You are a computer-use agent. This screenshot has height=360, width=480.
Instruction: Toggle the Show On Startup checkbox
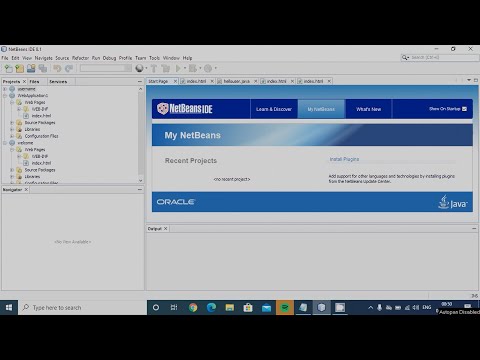465,109
